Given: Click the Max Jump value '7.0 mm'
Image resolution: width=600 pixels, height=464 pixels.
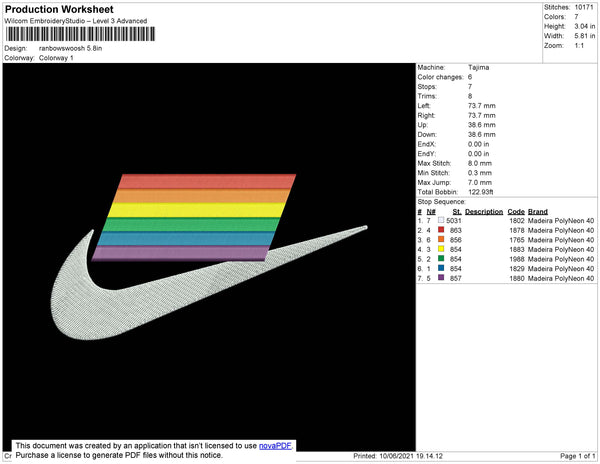Looking at the screenshot, I should (480, 182).
